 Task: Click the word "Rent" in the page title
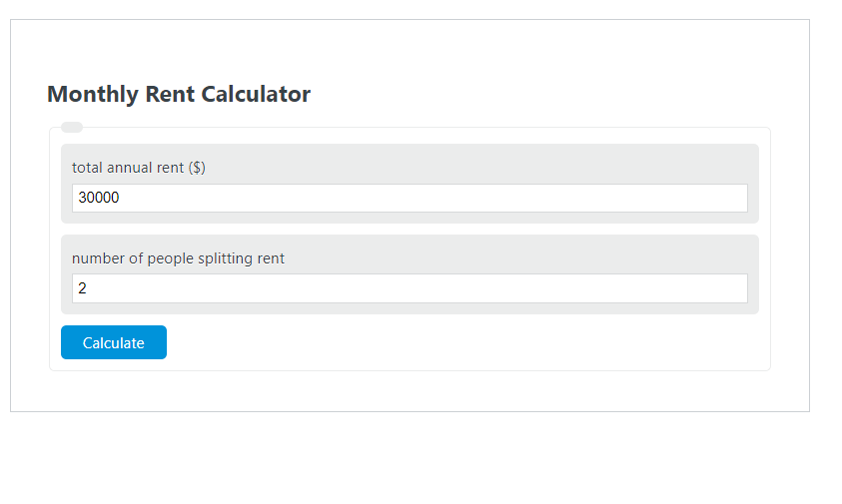pos(171,95)
